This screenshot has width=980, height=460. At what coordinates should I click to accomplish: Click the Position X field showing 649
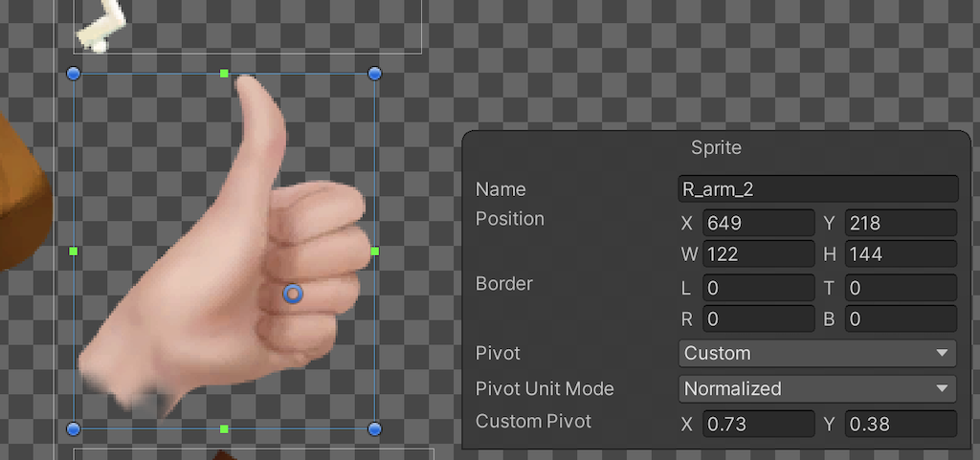coord(758,223)
